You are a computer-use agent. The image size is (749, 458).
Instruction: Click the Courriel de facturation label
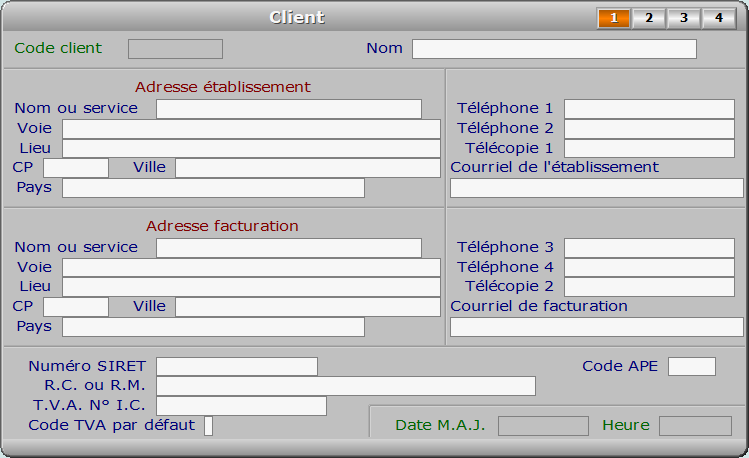pos(539,306)
